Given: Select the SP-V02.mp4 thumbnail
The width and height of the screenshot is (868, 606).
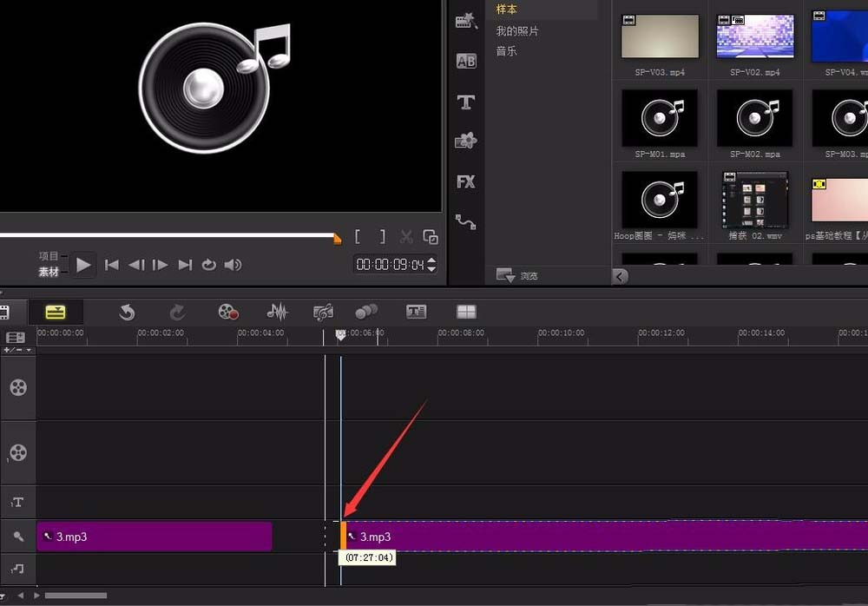Looking at the screenshot, I should [755, 36].
